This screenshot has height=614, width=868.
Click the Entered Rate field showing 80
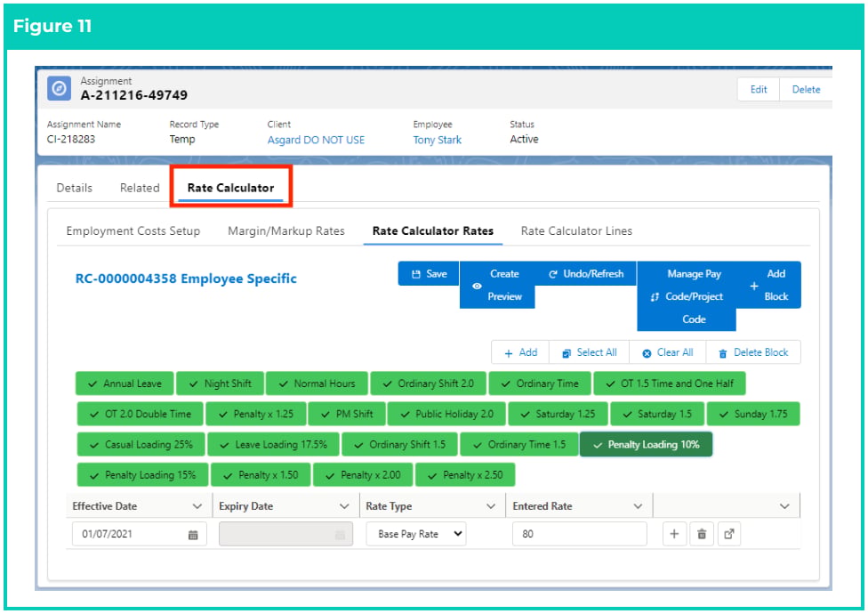[580, 534]
